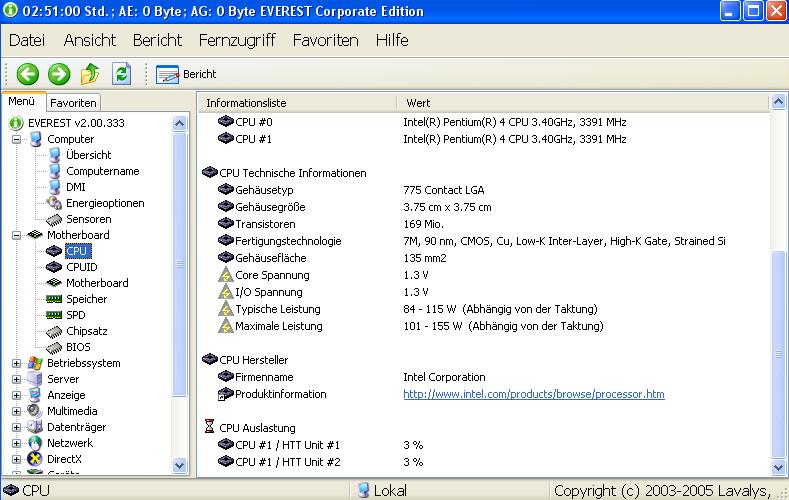The image size is (789, 500).
Task: Open the Motherboard sub-item under CPUID
Action: (87, 283)
